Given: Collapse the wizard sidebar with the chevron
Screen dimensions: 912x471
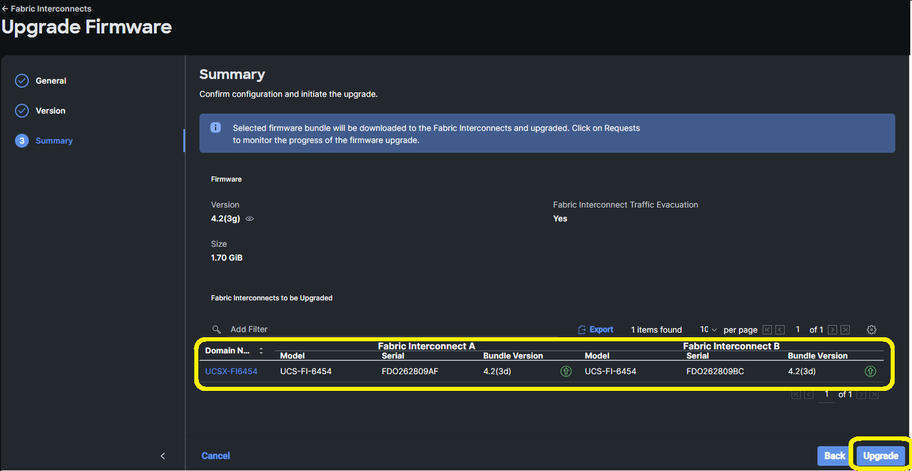Looking at the screenshot, I should pyautogui.click(x=163, y=456).
